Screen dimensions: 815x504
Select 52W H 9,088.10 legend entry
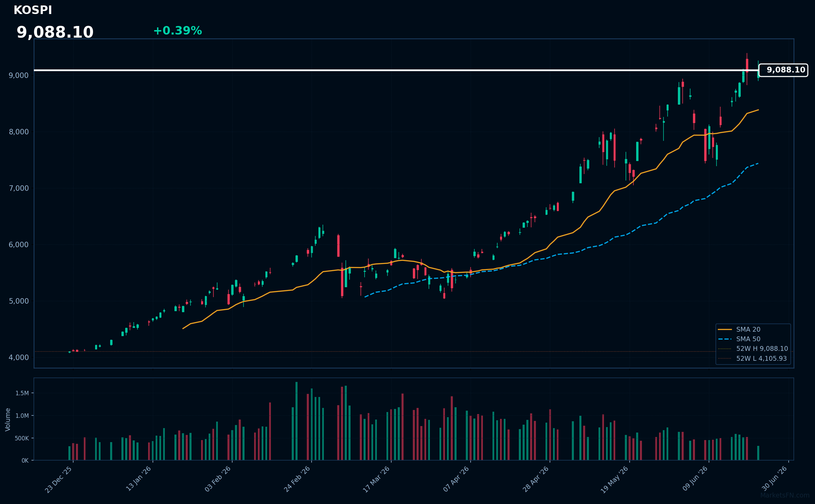(x=753, y=348)
